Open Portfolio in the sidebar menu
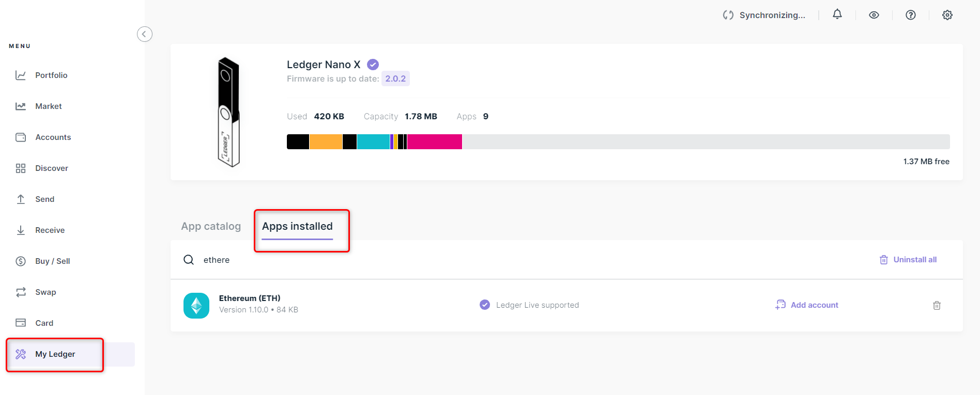 (x=51, y=75)
